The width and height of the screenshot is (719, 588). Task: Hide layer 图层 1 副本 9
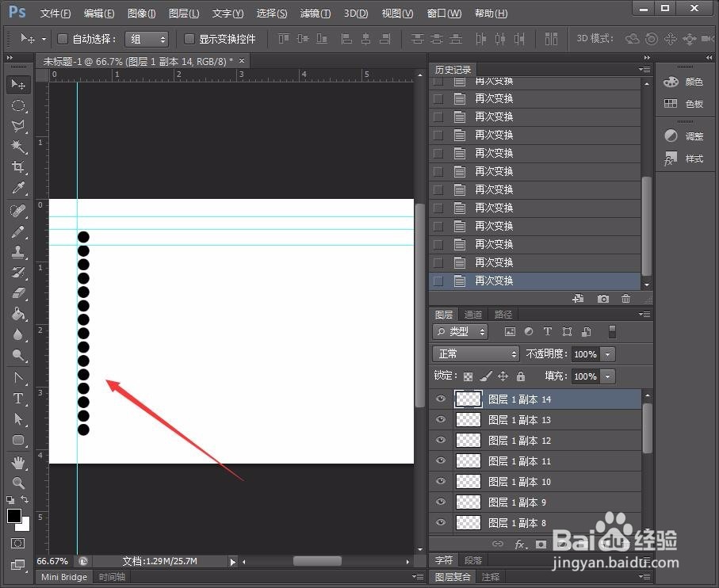pyautogui.click(x=441, y=502)
